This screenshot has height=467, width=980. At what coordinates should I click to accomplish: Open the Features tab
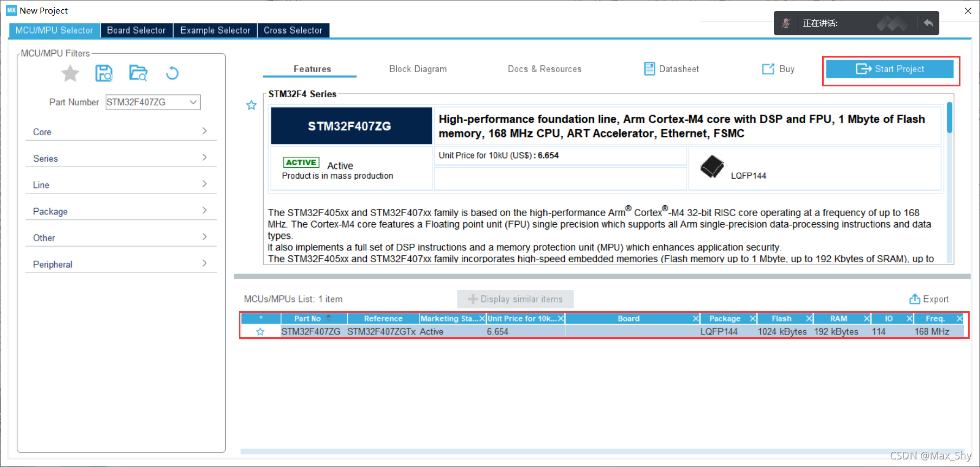pos(312,69)
